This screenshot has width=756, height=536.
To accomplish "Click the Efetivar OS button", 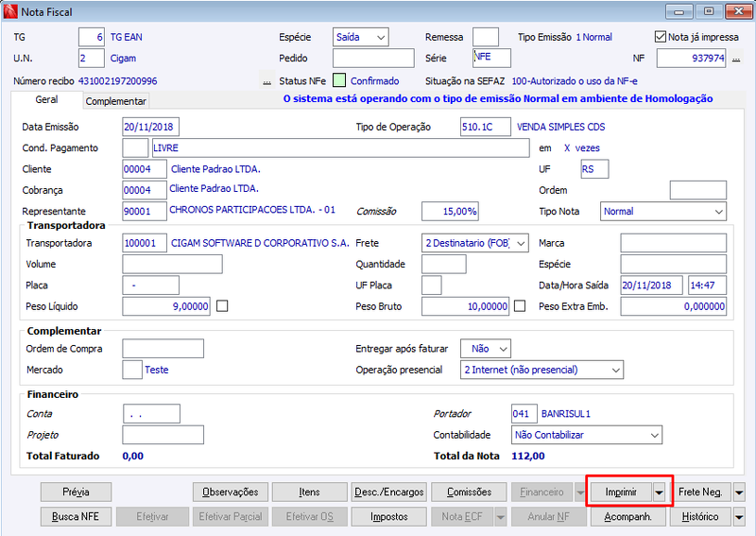I will (310, 517).
